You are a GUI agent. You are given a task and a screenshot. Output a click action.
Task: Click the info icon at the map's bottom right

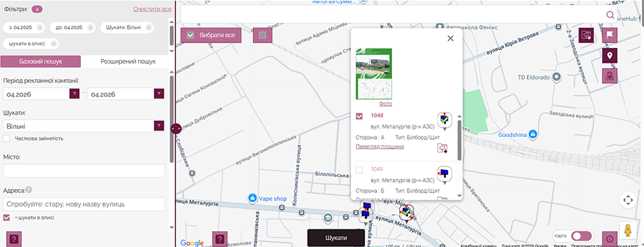610,239
